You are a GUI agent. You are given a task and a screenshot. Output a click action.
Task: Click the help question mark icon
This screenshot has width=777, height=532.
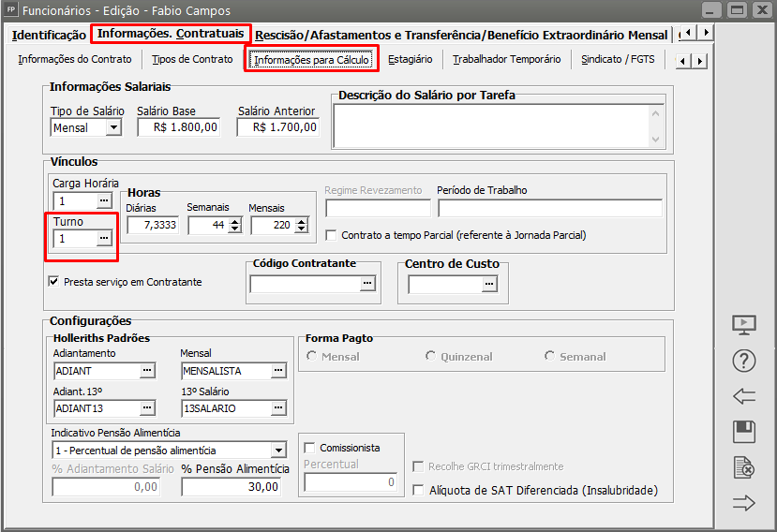tap(744, 361)
